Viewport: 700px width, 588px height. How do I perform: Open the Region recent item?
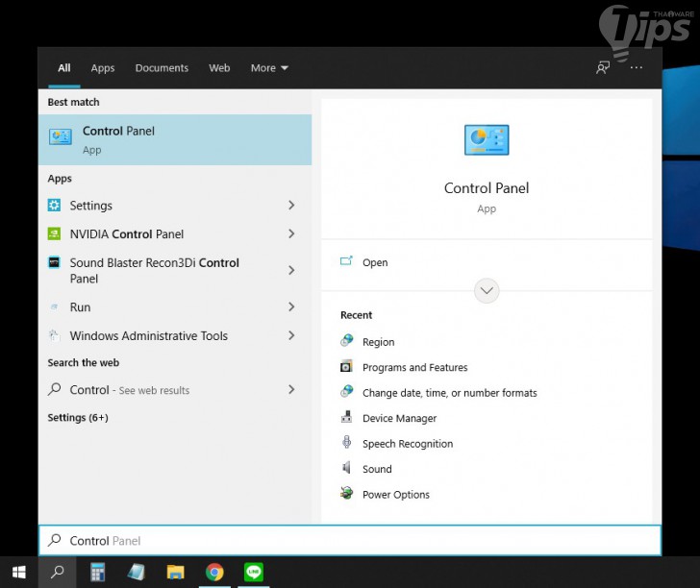tap(378, 342)
